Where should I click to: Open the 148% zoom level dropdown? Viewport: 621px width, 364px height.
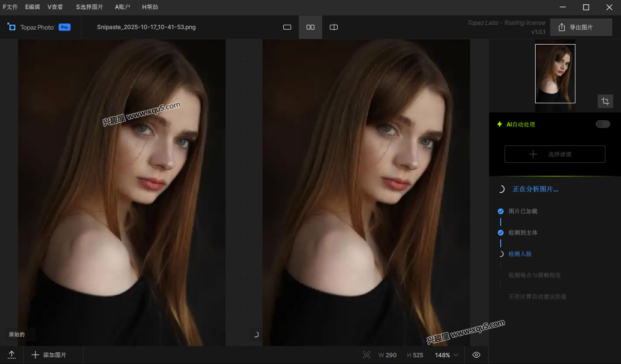coord(446,355)
